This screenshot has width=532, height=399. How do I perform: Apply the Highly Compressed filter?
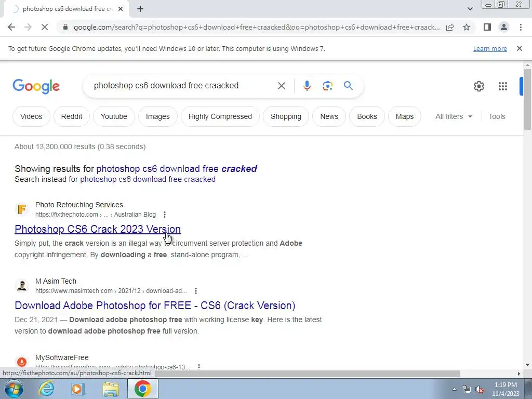(x=220, y=116)
